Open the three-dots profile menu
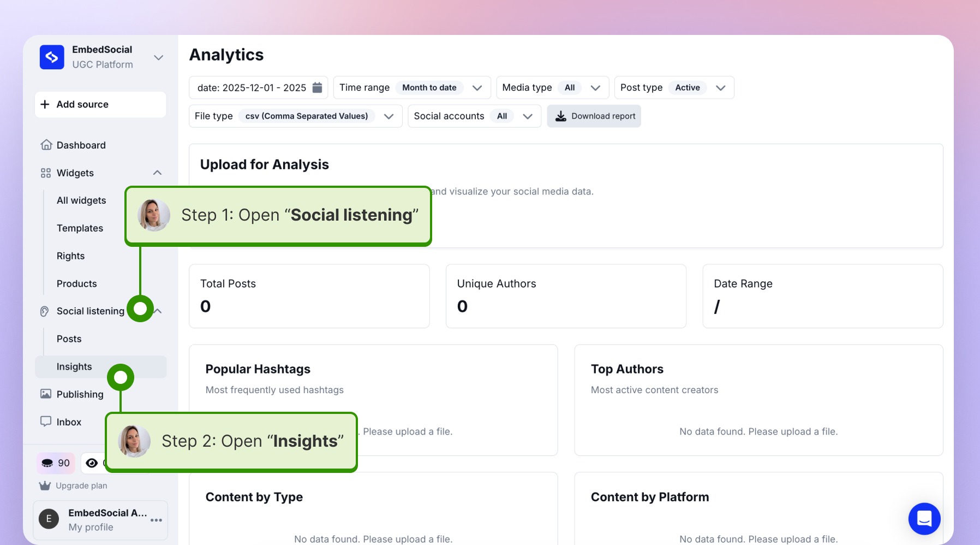Image resolution: width=980 pixels, height=545 pixels. click(x=157, y=520)
